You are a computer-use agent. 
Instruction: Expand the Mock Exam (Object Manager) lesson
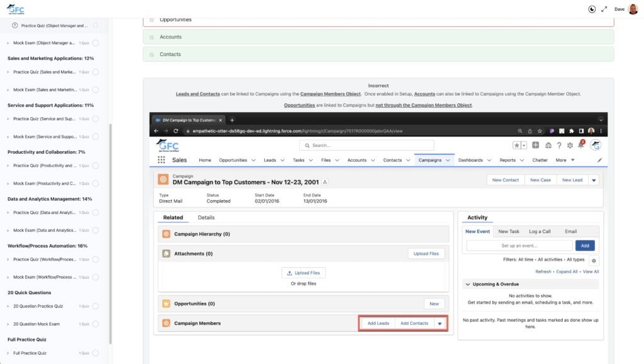coord(8,43)
